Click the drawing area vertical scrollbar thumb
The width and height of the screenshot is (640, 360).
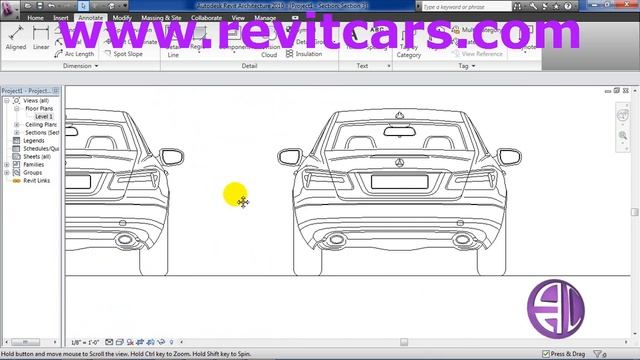tap(634, 212)
